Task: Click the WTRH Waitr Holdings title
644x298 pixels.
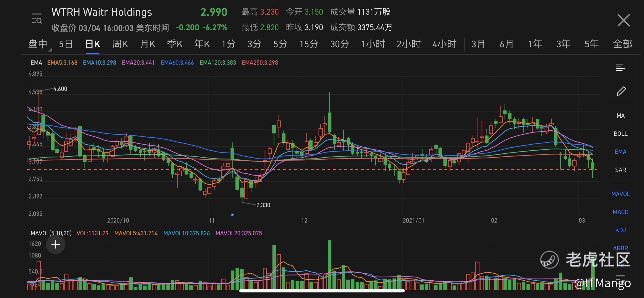Action: click(102, 12)
